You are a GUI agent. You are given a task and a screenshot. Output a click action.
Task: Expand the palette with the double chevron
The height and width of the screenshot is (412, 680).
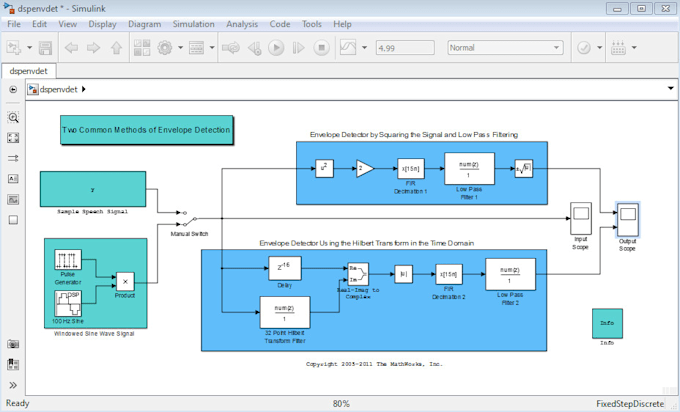tap(13, 385)
